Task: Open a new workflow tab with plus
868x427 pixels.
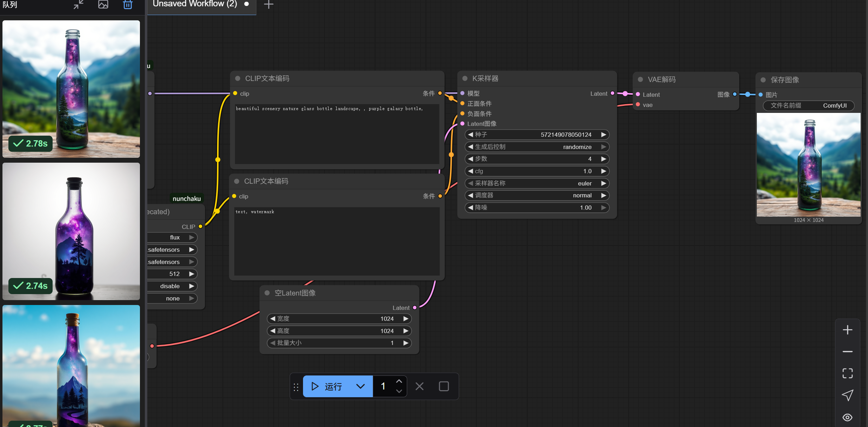Action: point(268,5)
